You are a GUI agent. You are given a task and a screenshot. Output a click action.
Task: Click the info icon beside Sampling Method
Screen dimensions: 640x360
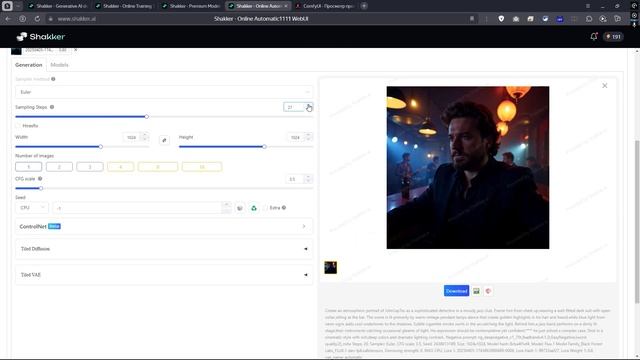coord(53,79)
